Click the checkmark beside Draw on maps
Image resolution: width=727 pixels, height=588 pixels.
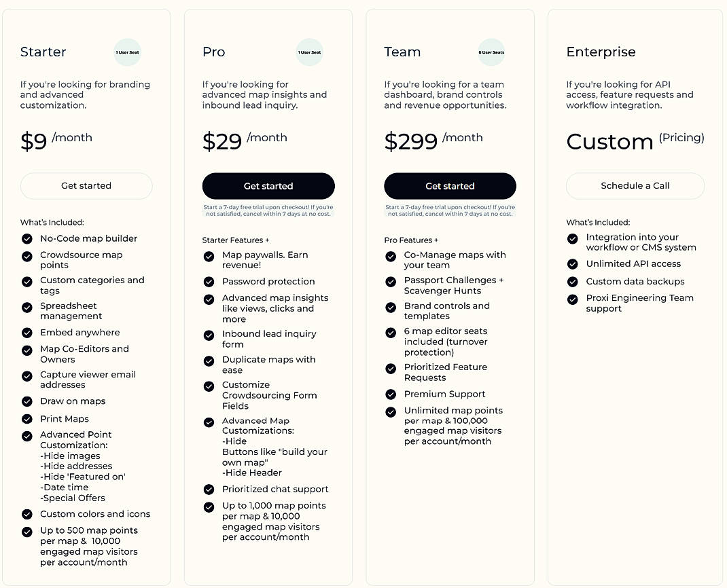27,402
